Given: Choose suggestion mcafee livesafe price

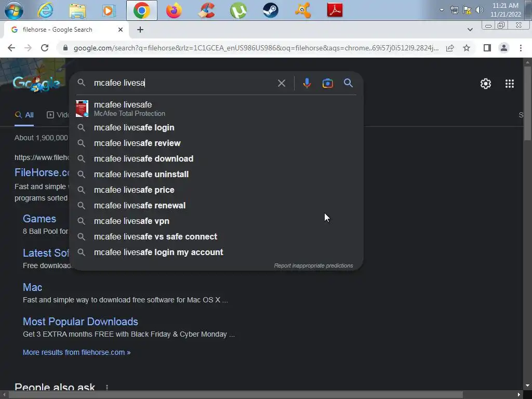Looking at the screenshot, I should (216, 190).
